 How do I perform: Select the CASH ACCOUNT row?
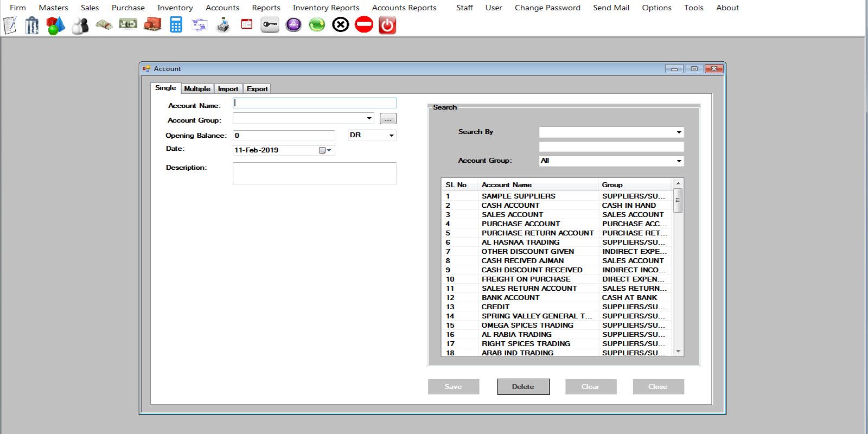[x=557, y=205]
